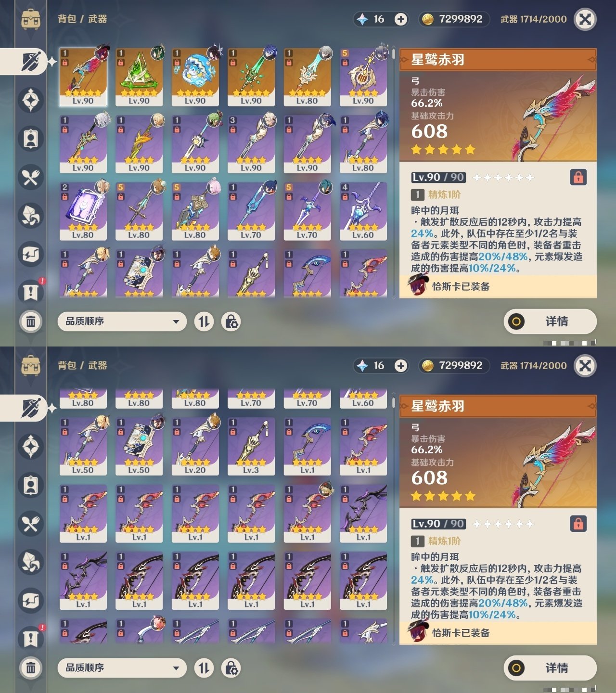Open Character Development items tab in top sidebar

pyautogui.click(x=31, y=139)
